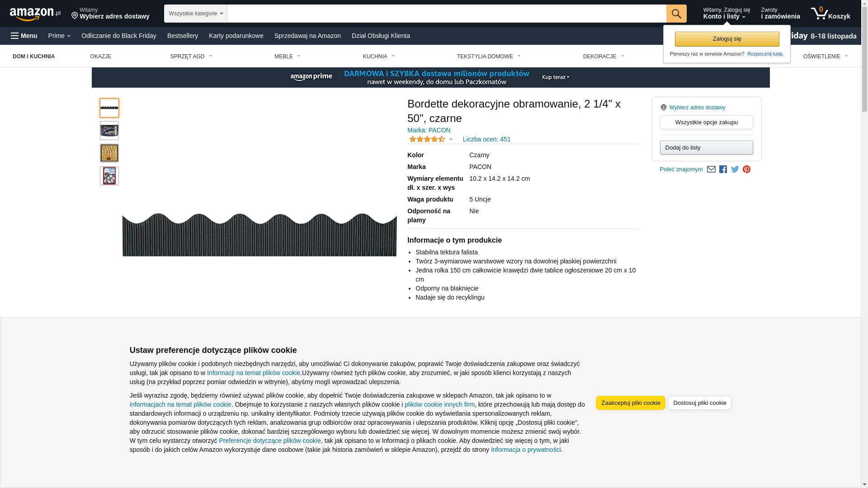
Task: Open the shopping cart (Koszyk)
Action: [830, 14]
